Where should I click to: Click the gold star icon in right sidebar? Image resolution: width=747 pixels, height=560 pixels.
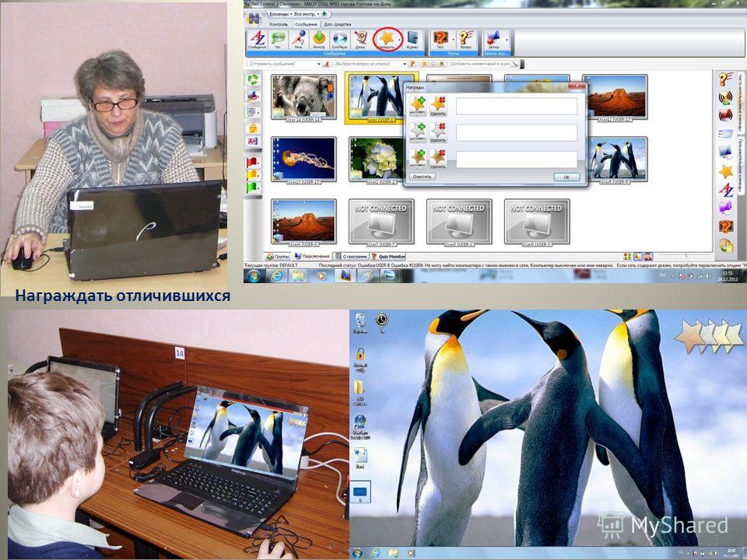725,171
